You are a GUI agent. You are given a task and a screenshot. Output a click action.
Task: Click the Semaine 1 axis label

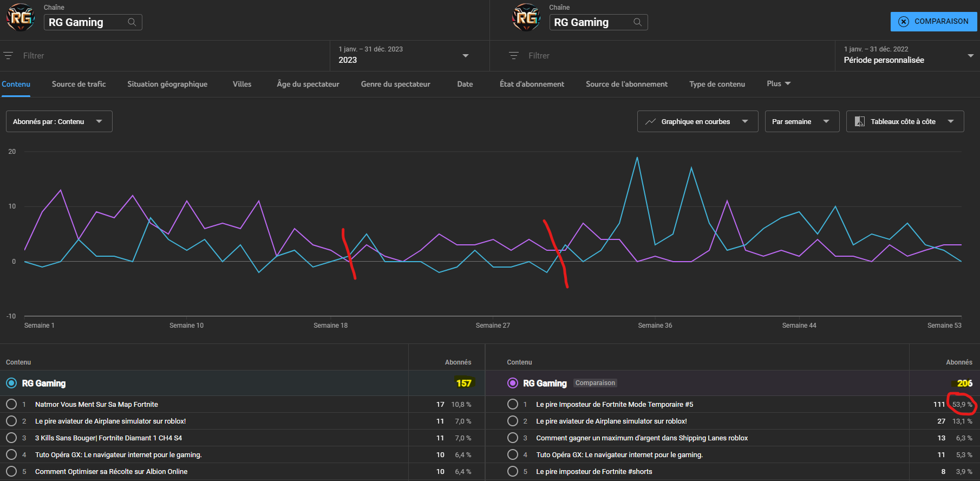point(40,326)
